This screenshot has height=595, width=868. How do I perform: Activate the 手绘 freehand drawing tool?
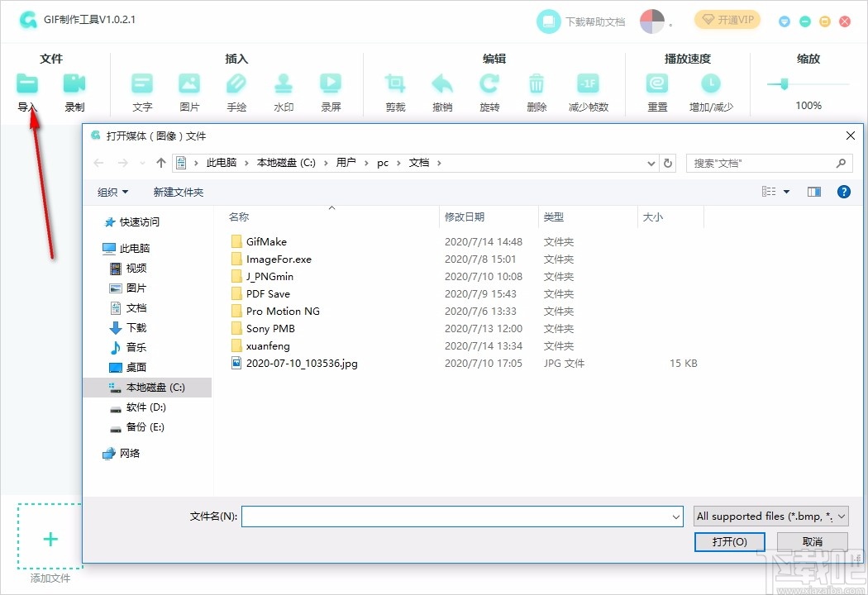click(236, 83)
